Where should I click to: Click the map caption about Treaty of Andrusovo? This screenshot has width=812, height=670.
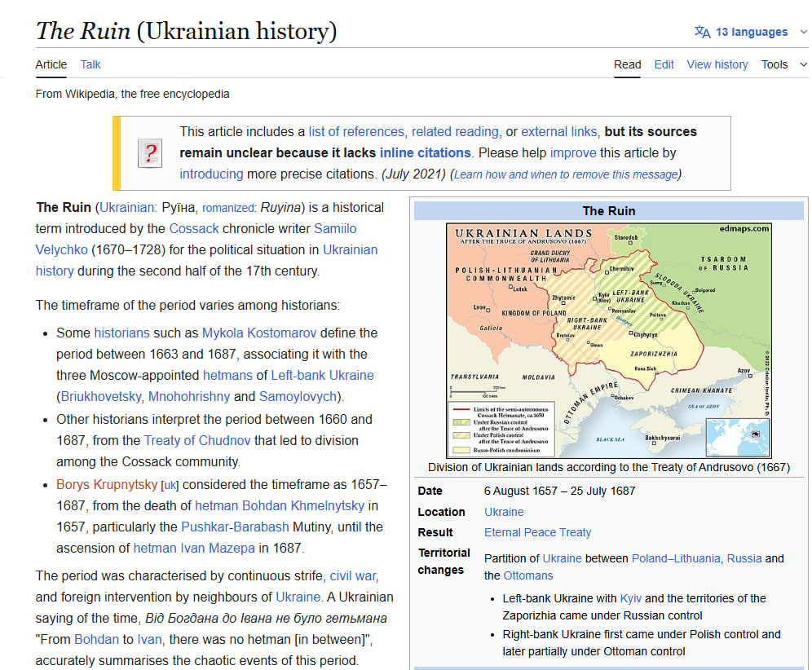tap(609, 468)
